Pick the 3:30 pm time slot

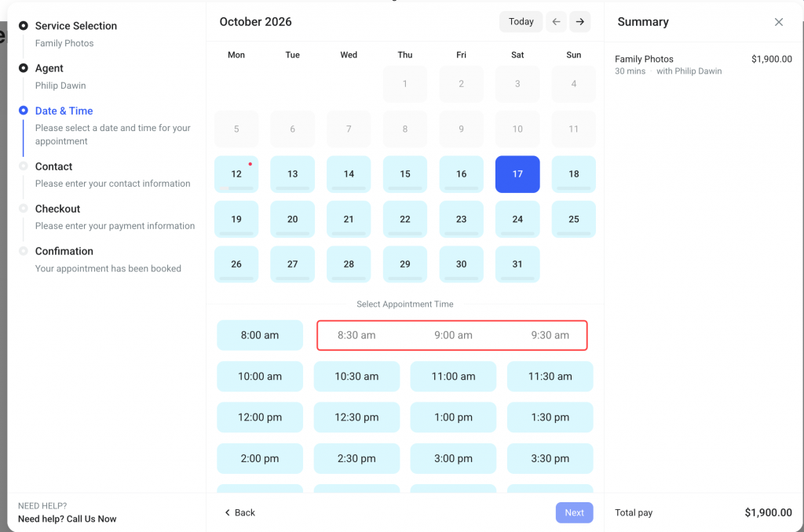550,459
